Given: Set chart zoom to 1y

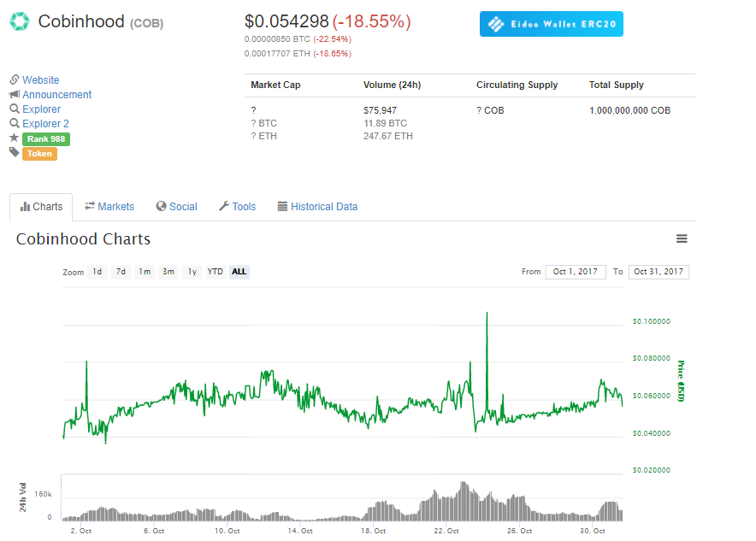Looking at the screenshot, I should 192,272.
